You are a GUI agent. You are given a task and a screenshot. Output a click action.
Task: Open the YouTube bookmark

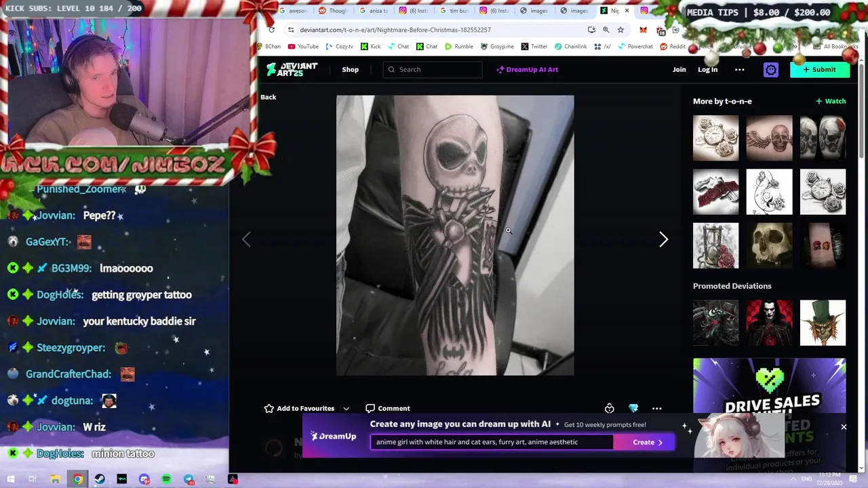[302, 47]
